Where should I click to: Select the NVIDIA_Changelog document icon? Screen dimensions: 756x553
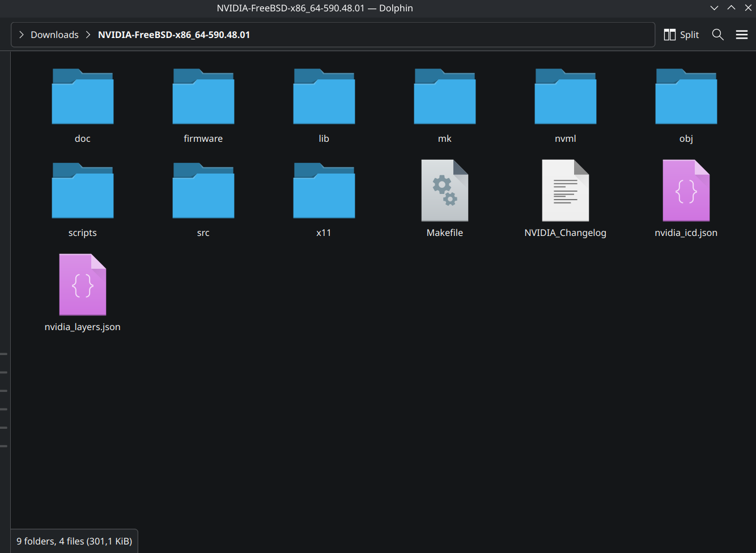pos(566,191)
